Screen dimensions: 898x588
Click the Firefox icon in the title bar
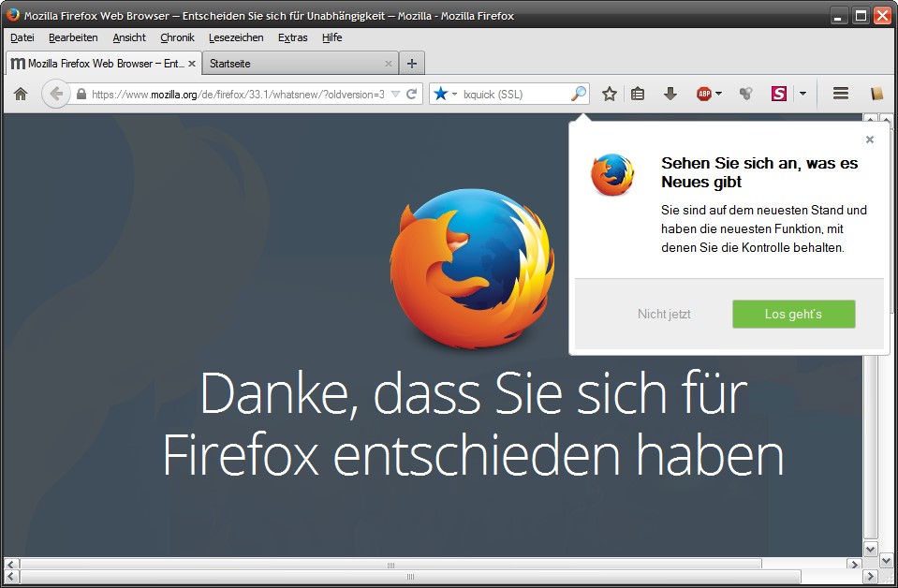tap(12, 15)
